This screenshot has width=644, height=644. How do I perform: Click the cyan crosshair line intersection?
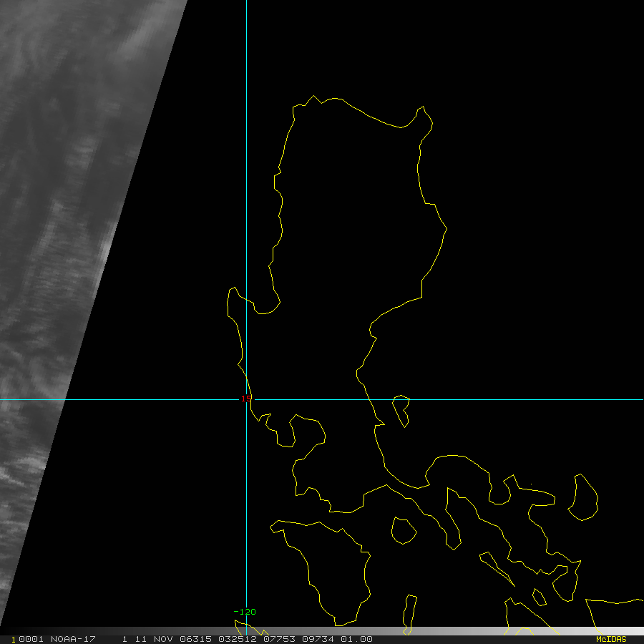(246, 399)
